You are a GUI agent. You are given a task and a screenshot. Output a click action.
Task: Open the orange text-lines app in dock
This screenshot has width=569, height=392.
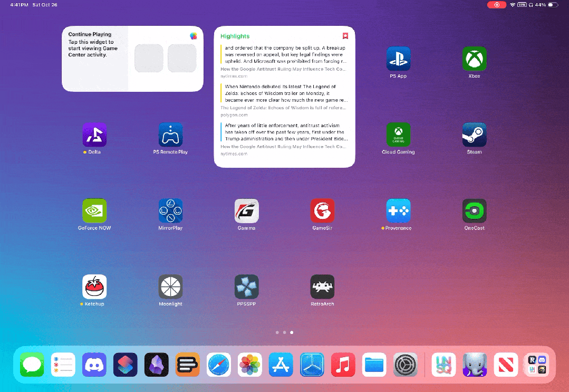click(188, 365)
